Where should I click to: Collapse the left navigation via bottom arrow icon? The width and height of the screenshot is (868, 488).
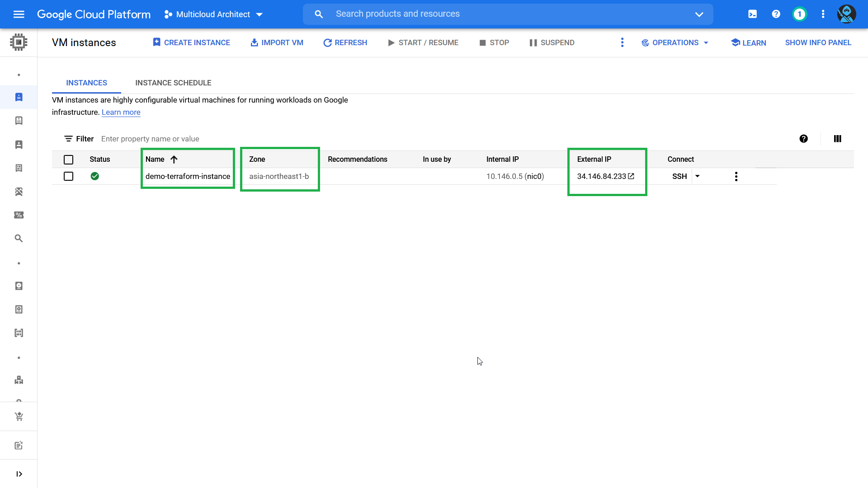19,474
